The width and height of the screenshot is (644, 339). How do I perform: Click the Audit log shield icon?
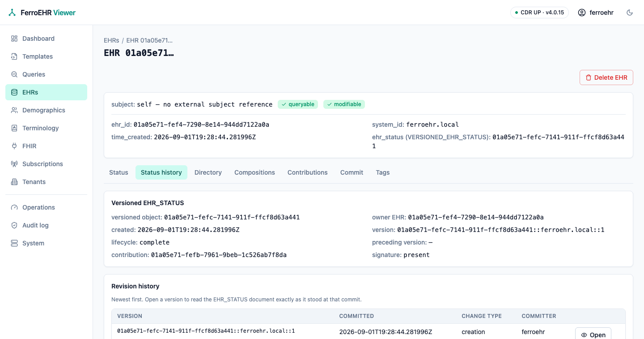coord(14,225)
